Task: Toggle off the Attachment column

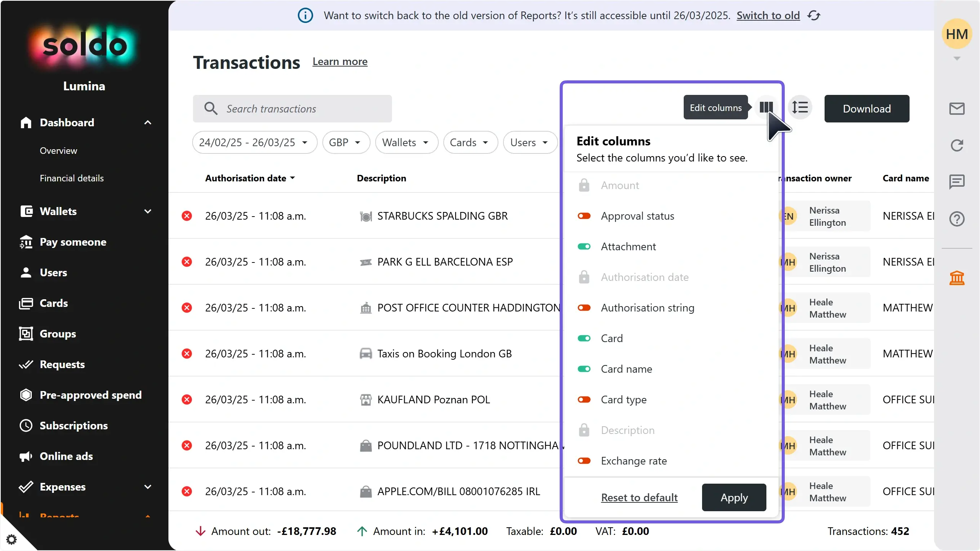Action: (584, 246)
